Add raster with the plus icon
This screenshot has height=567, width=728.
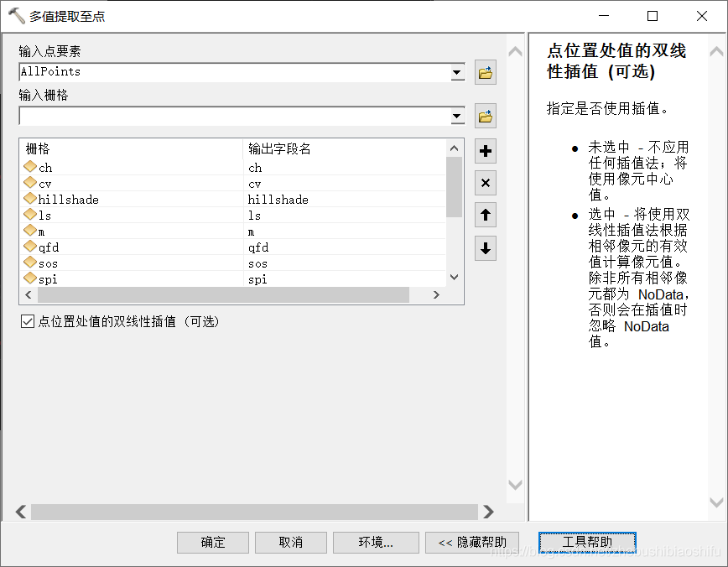pyautogui.click(x=485, y=151)
